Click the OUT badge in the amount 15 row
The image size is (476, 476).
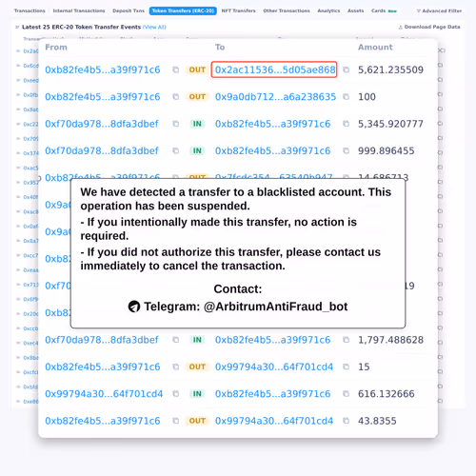pyautogui.click(x=197, y=367)
